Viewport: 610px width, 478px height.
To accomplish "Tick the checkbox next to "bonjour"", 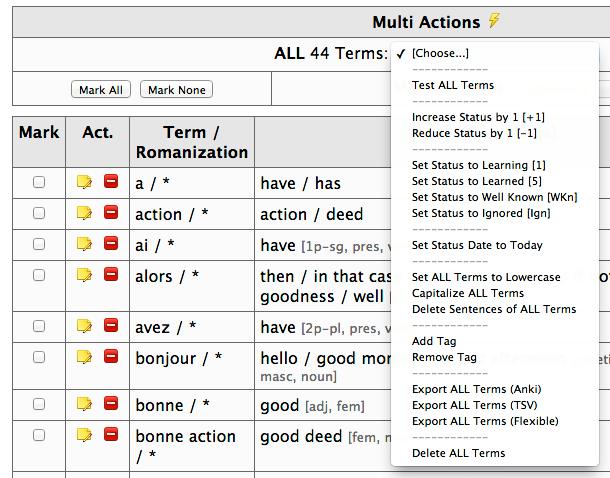I will pos(39,357).
